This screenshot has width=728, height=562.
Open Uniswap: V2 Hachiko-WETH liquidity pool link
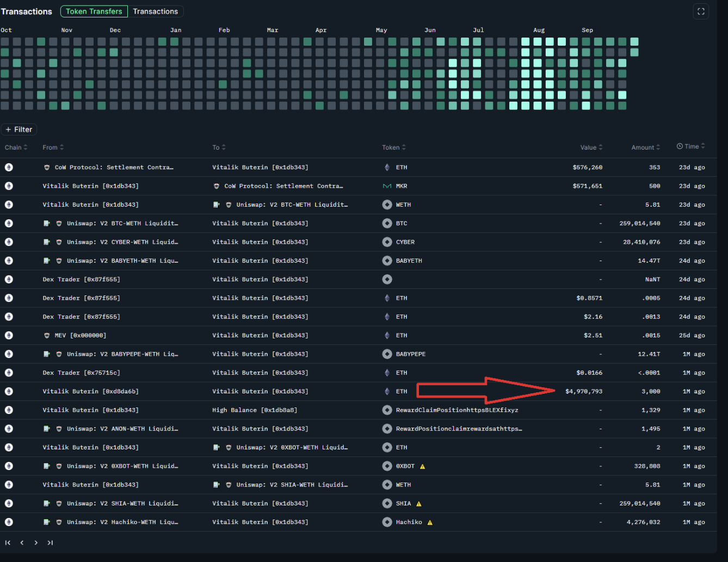pos(122,522)
